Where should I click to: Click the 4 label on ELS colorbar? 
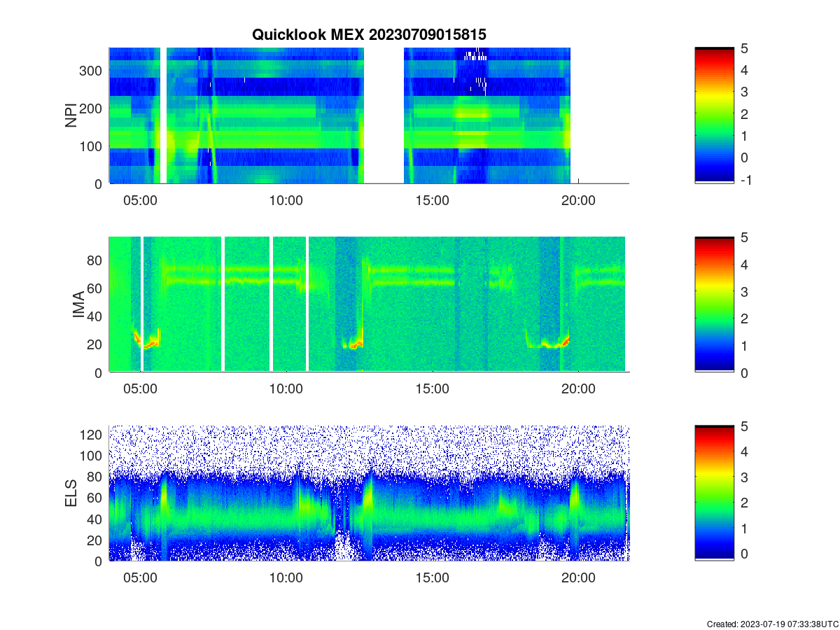click(745, 451)
